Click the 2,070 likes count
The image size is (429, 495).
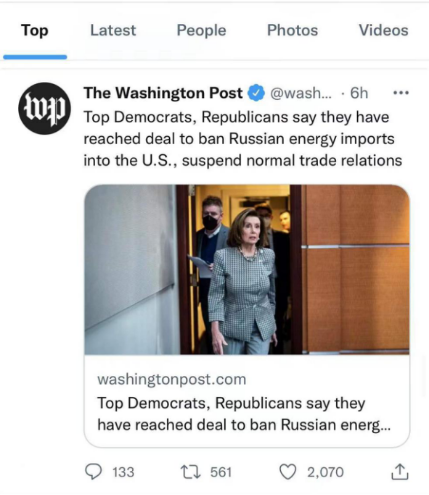point(325,472)
